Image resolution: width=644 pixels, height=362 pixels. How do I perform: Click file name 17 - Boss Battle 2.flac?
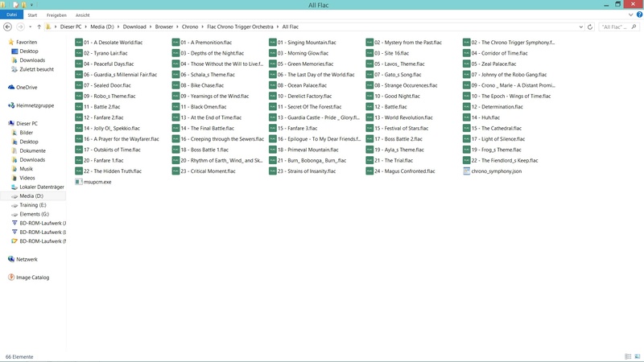coord(398,139)
